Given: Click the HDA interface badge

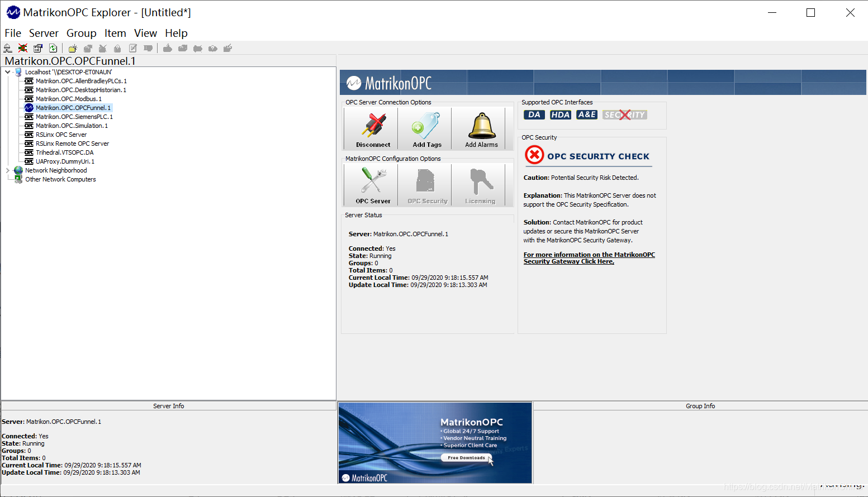Looking at the screenshot, I should 561,114.
